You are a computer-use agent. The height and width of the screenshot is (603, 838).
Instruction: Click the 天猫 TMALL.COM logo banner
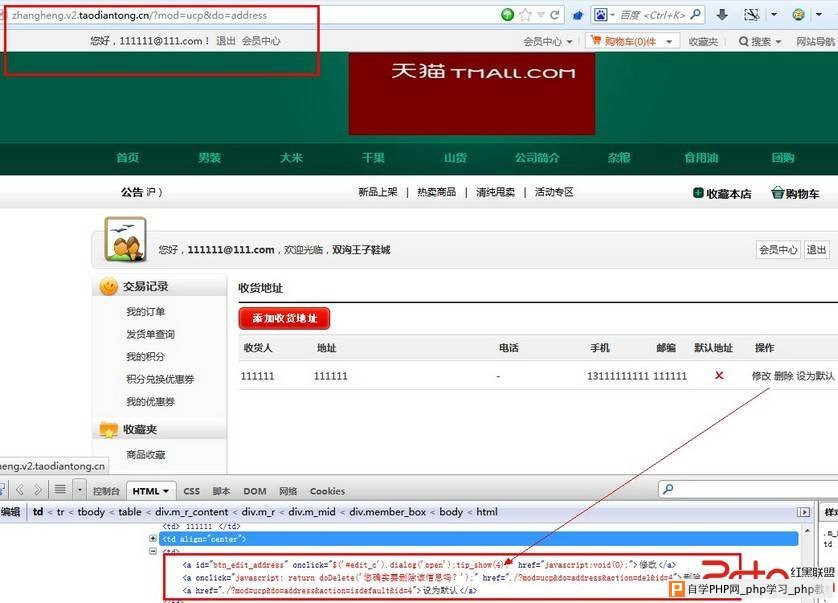pyautogui.click(x=472, y=94)
